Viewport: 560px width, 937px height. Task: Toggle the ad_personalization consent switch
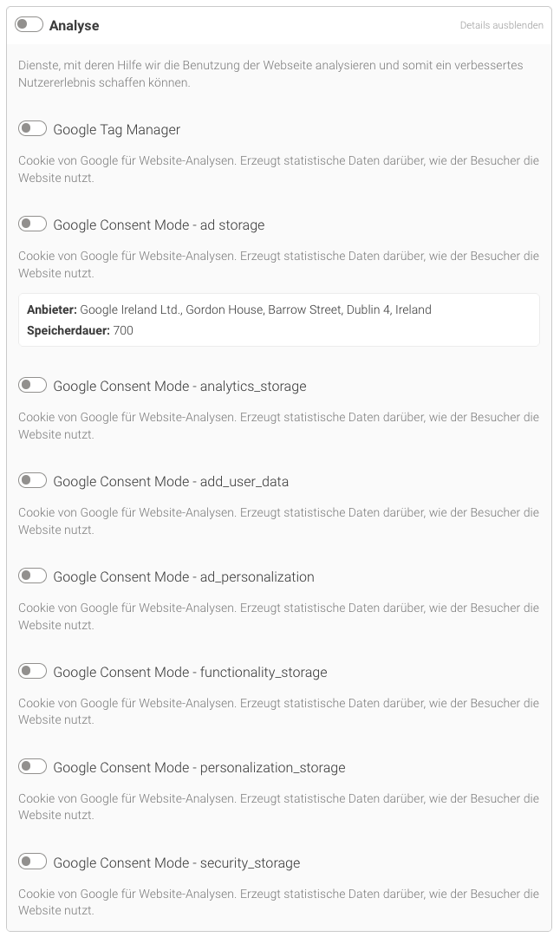pyautogui.click(x=33, y=576)
